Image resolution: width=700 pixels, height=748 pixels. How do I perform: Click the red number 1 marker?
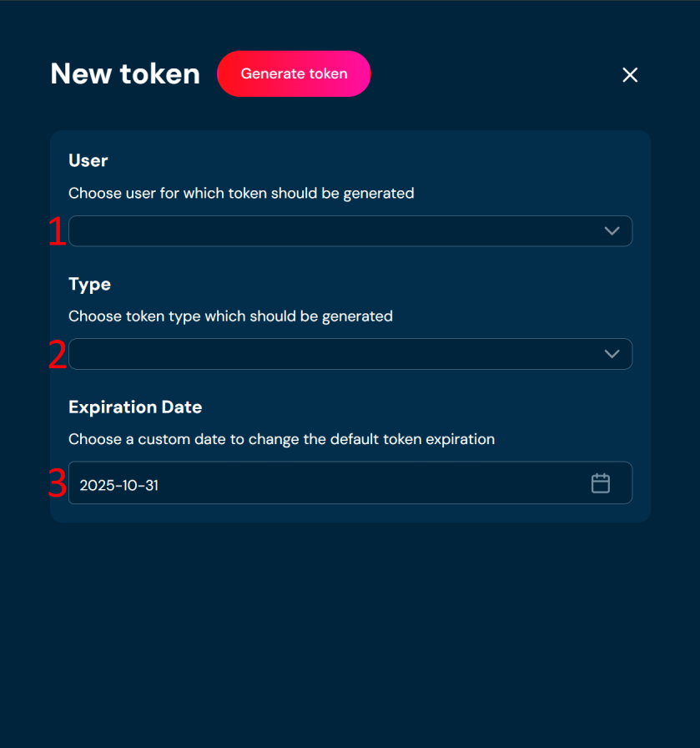click(57, 232)
